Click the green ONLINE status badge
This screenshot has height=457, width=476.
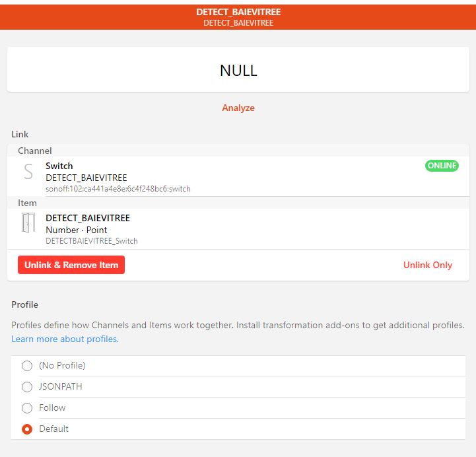tap(442, 166)
